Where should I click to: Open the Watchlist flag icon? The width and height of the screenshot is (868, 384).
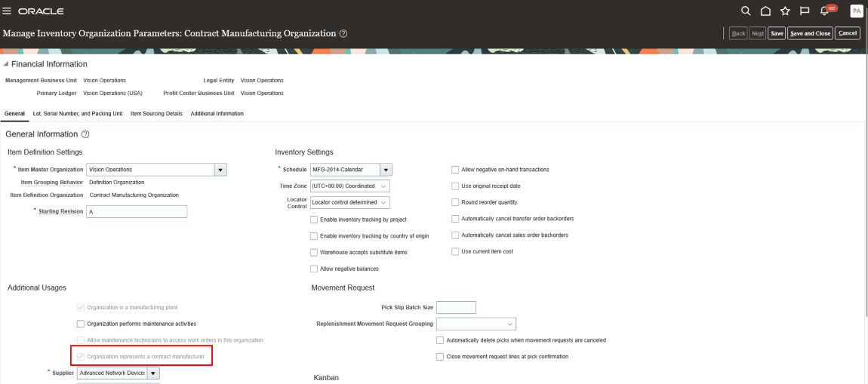click(x=805, y=11)
